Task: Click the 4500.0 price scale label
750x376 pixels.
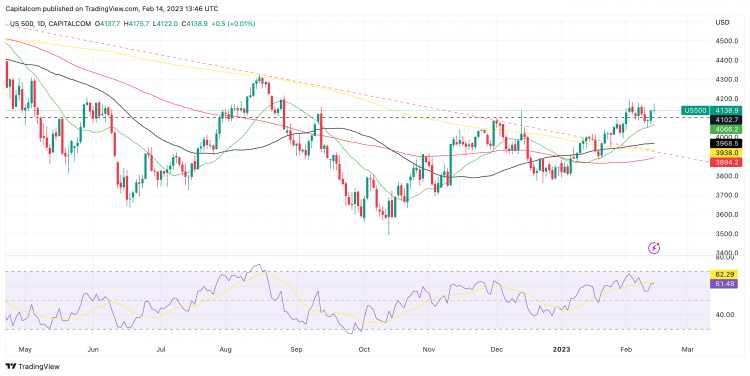Action: (x=727, y=41)
